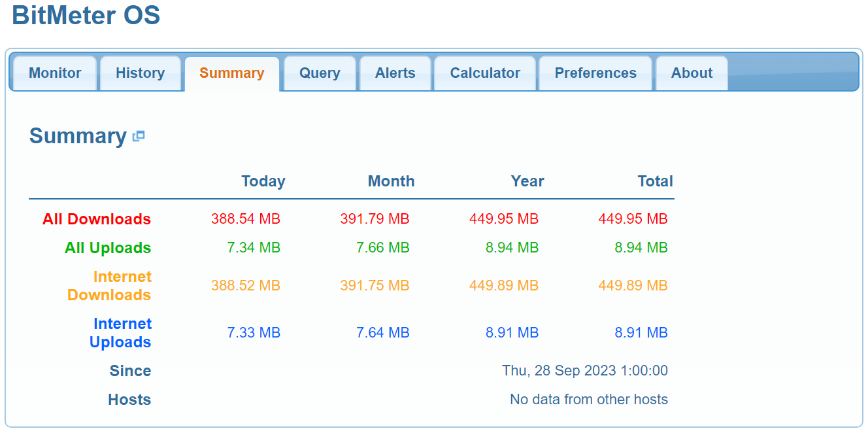
Task: Open the Alerts tab
Action: (x=395, y=73)
